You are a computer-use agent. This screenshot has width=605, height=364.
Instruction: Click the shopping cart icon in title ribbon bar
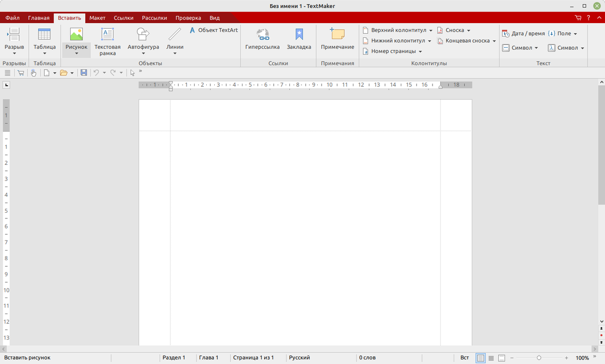(578, 18)
